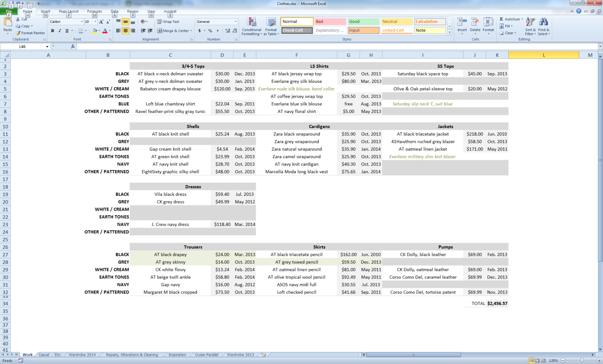
Task: Open the Cruise Packlist sheet tab
Action: coord(207,355)
